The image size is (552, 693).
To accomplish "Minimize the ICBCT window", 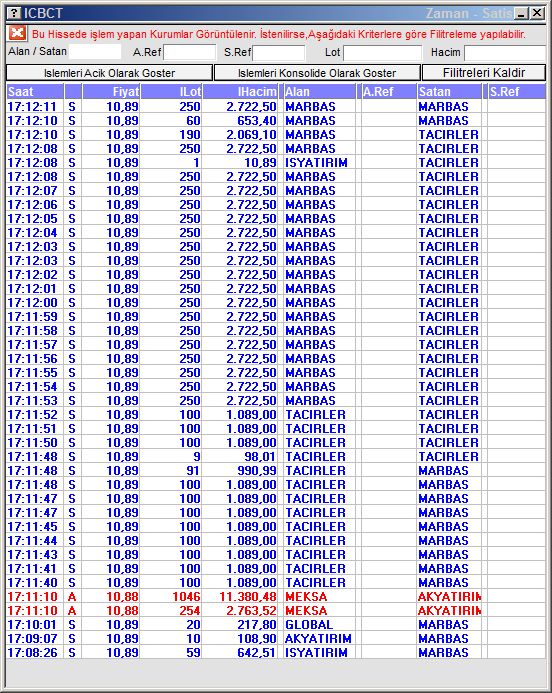I will (522, 13).
